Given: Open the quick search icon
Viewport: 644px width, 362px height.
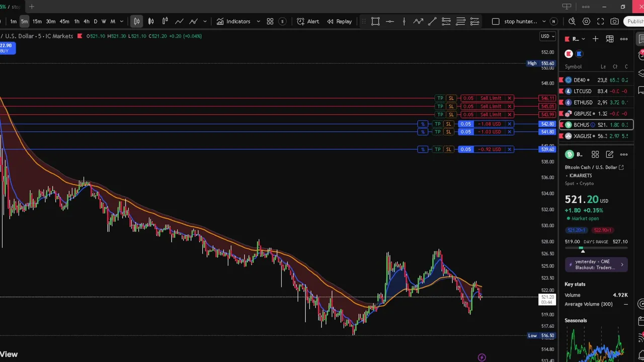Looking at the screenshot, I should click(572, 21).
